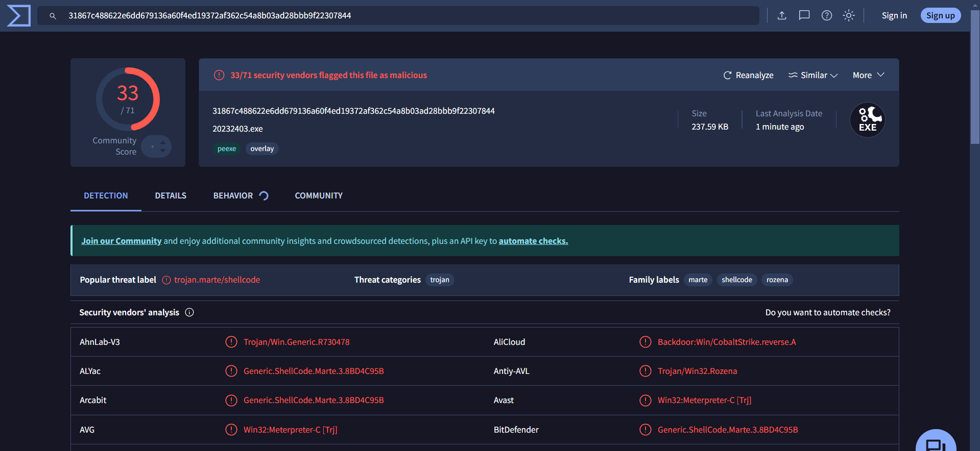
Task: Open the Join our Community link
Action: [122, 241]
